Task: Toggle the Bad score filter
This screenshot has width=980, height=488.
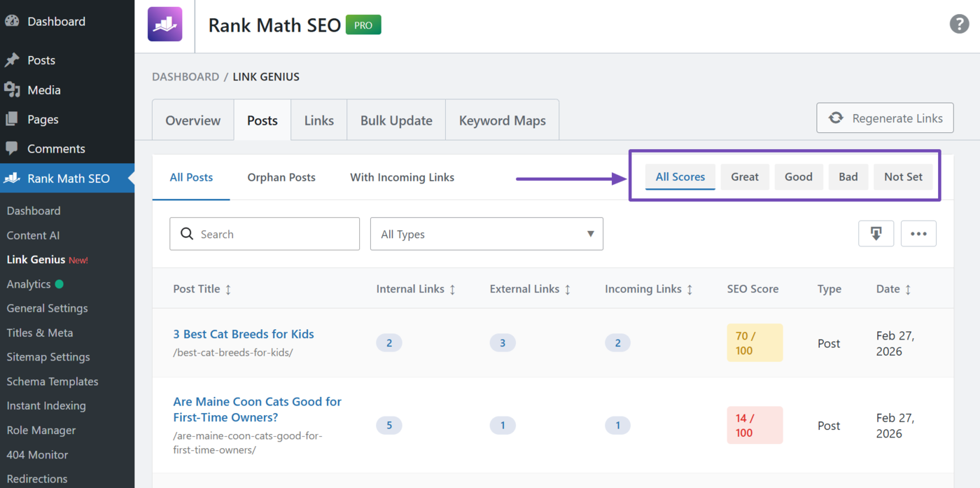Action: [848, 176]
